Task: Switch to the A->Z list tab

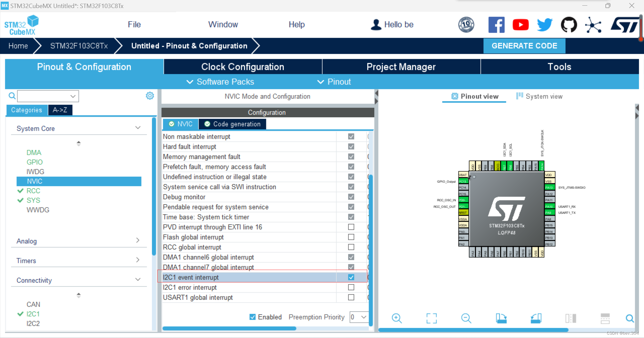Action: click(x=60, y=110)
